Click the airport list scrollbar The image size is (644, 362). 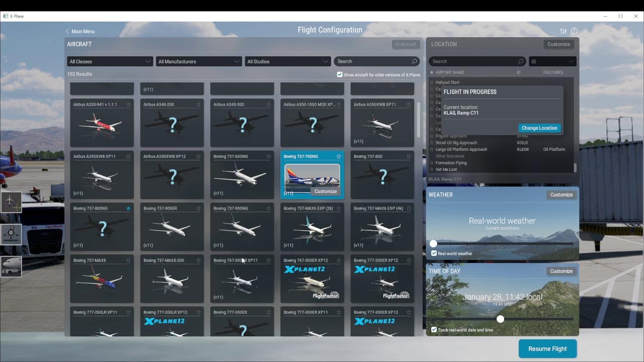(575, 168)
